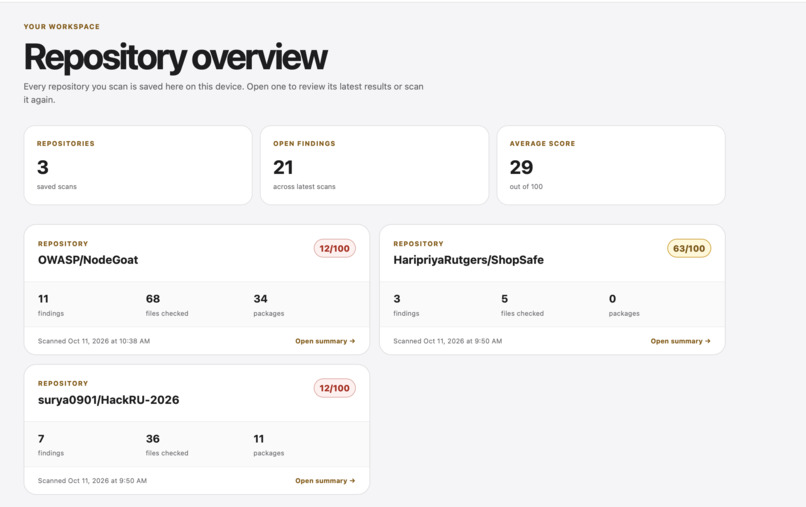Click the Repository overview heading
806x507 pixels.
pyautogui.click(x=175, y=57)
